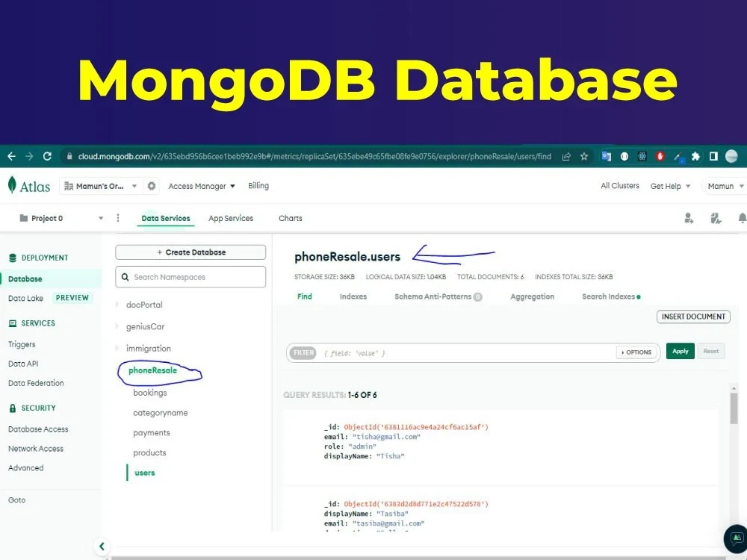Collapse sidebar with the left chevron button
Image resolution: width=747 pixels, height=560 pixels.
102,547
